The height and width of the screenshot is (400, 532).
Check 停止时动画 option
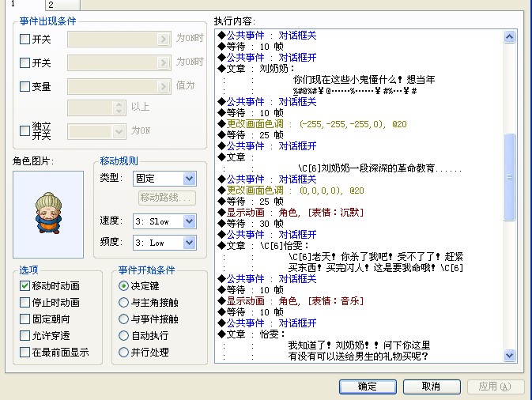pyautogui.click(x=25, y=302)
